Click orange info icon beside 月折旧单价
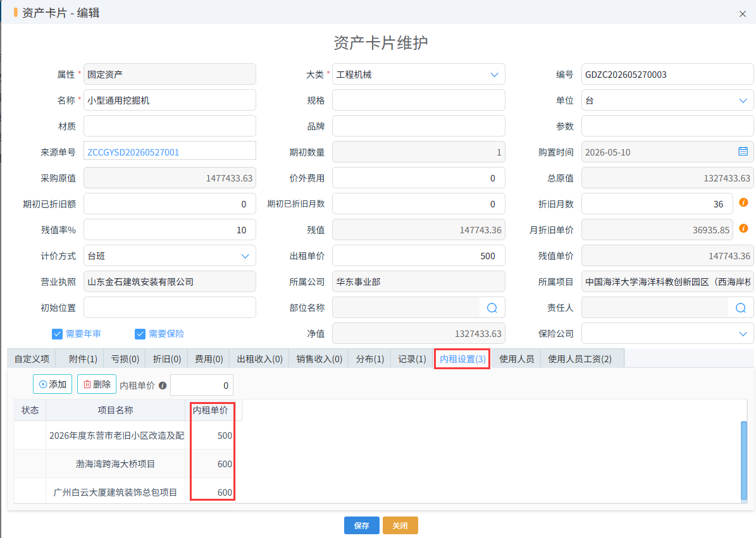The height and width of the screenshot is (538, 756). 743,228
